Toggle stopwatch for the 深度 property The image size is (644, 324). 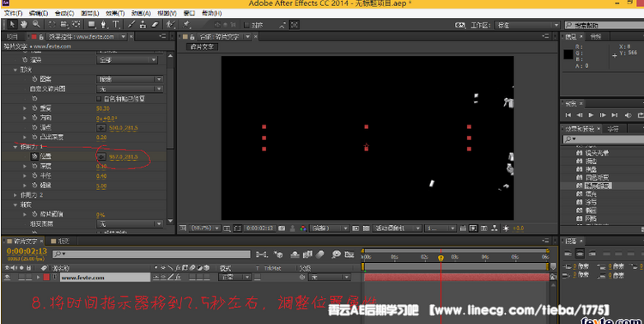(34, 166)
